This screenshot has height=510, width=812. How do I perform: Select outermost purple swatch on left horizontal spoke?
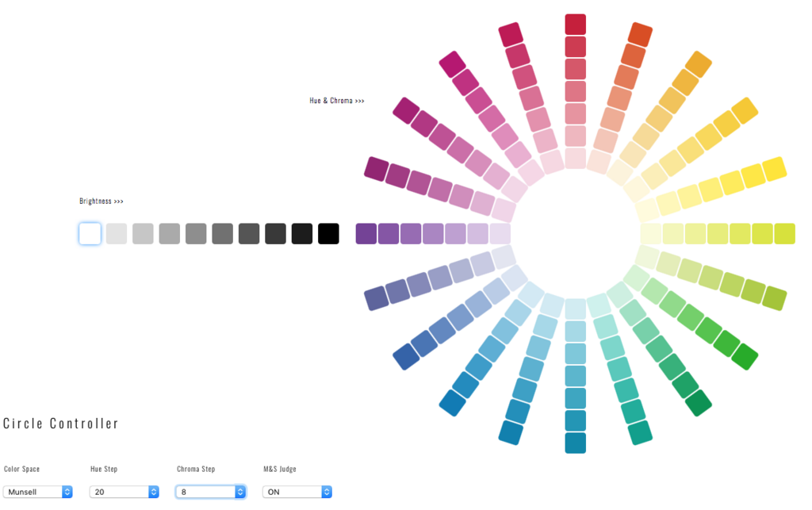pos(366,233)
